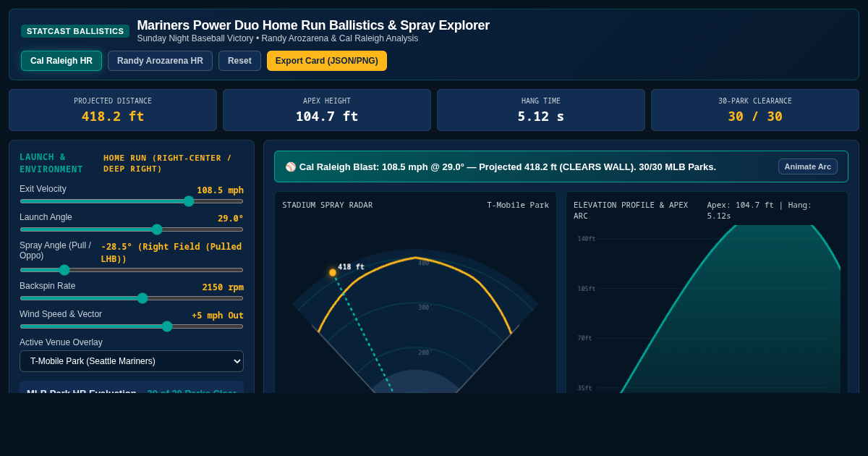
Task: Click the Mariners Power Duo page title
Action: pos(313,25)
